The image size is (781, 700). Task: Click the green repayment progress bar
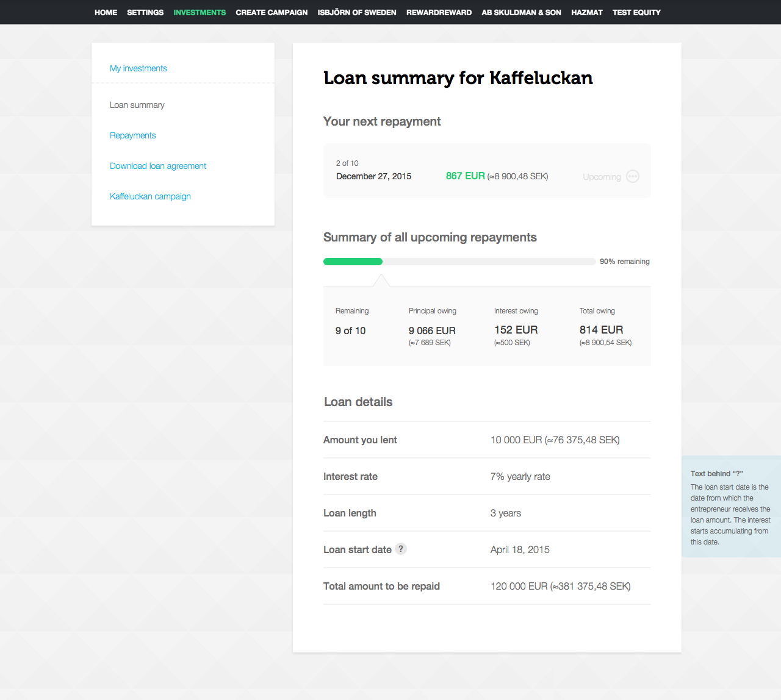353,262
